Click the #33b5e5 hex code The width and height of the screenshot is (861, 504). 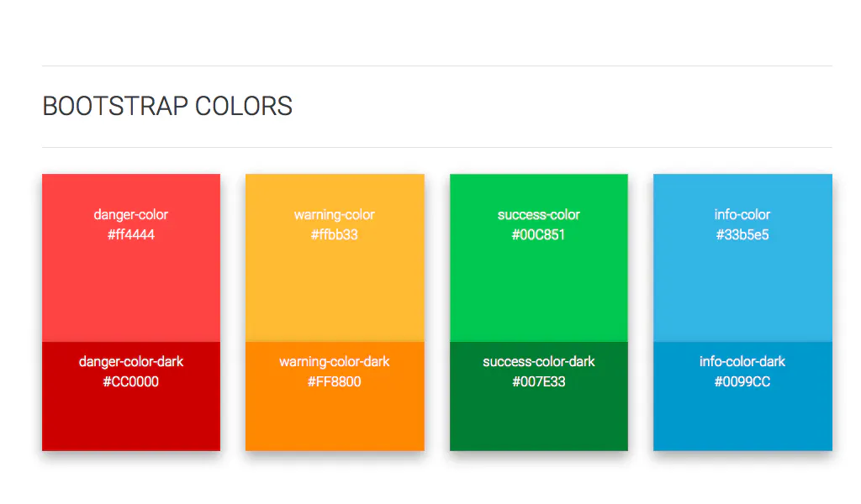click(742, 234)
